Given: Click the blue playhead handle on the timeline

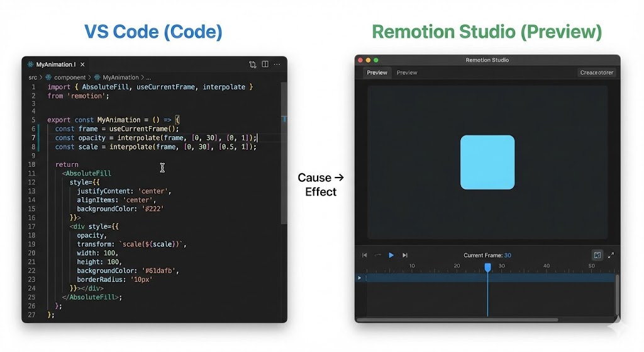Looking at the screenshot, I should click(487, 268).
